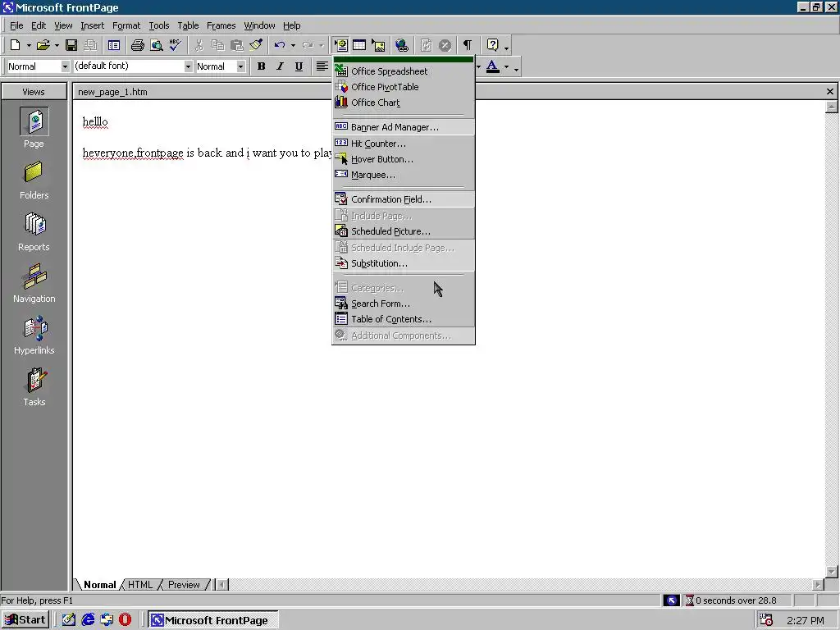
Task: Choose Confirmation Field component
Action: click(404, 199)
